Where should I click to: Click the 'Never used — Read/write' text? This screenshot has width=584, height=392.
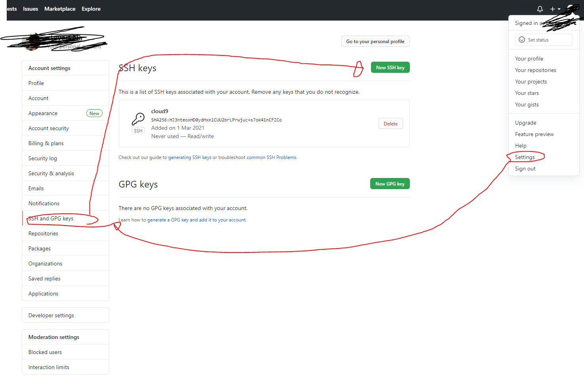tap(183, 136)
